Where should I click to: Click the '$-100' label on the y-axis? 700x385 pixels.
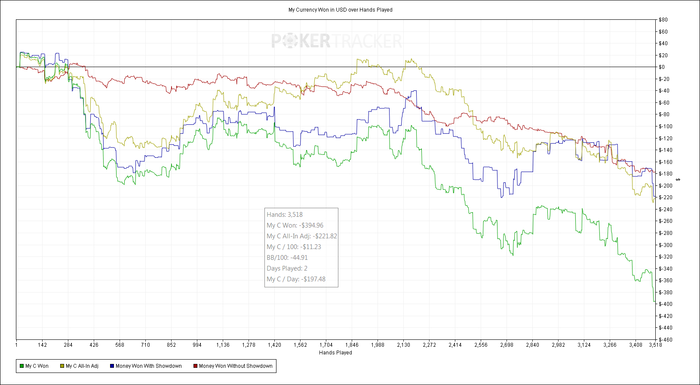pos(665,126)
